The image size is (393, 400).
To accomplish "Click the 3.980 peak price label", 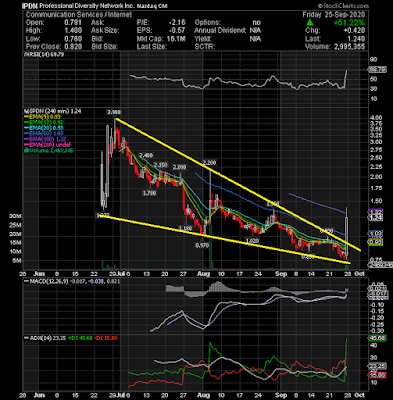I will (x=114, y=112).
